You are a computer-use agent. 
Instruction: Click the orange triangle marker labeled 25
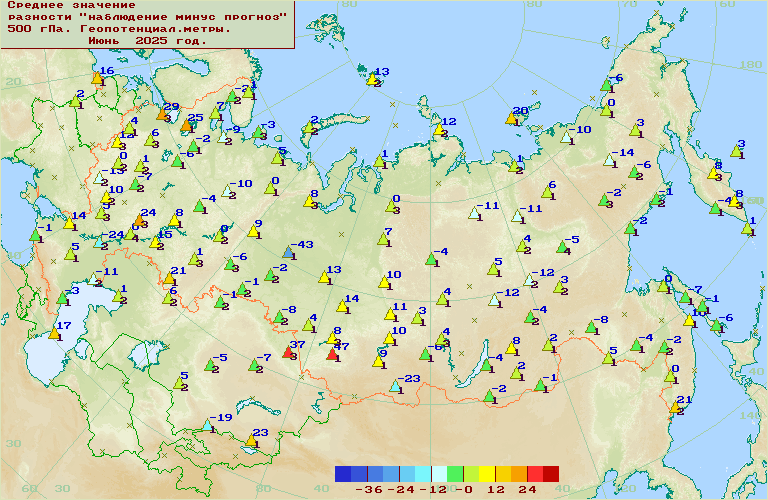point(186,125)
